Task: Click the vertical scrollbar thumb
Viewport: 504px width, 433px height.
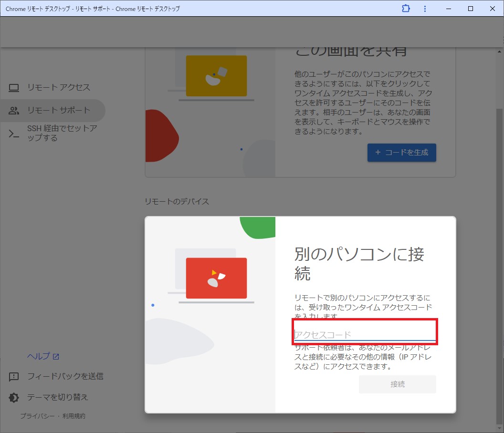Action: [499, 266]
